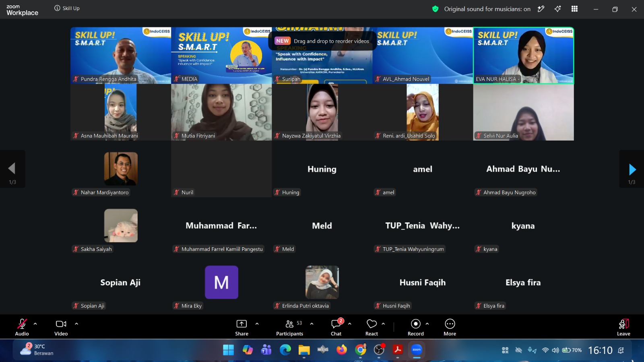The image size is (644, 362).
Task: Open File Explorer from the taskbar
Action: click(304, 350)
